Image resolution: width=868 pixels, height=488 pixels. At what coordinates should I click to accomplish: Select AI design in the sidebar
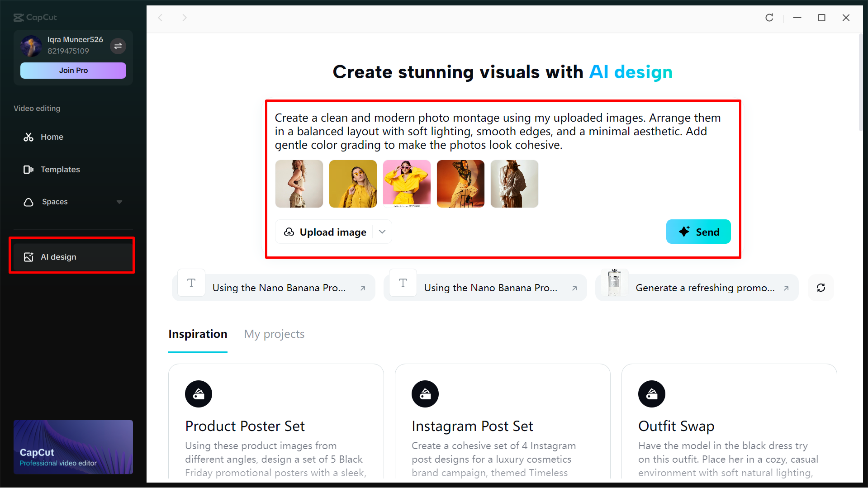click(x=58, y=256)
